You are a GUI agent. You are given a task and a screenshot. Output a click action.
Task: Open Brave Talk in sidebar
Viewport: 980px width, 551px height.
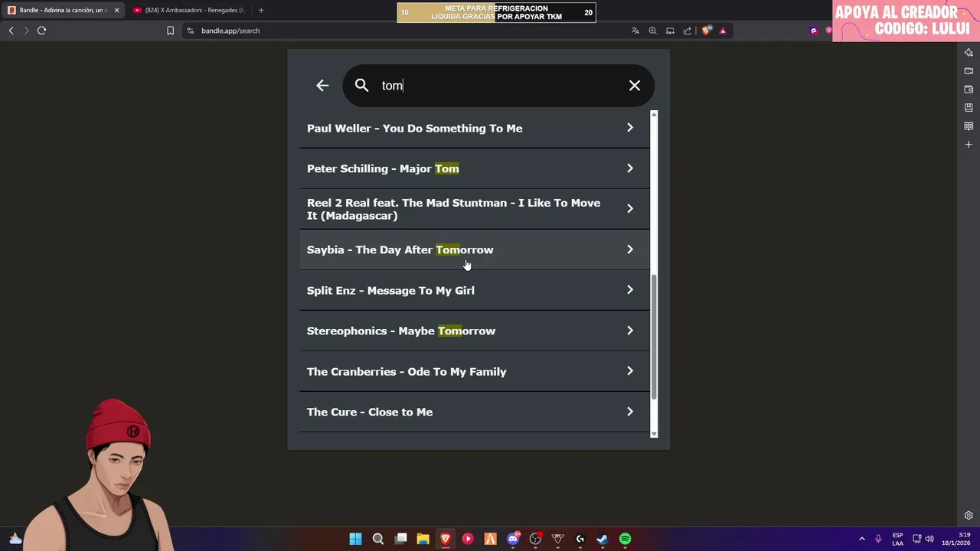[969, 70]
